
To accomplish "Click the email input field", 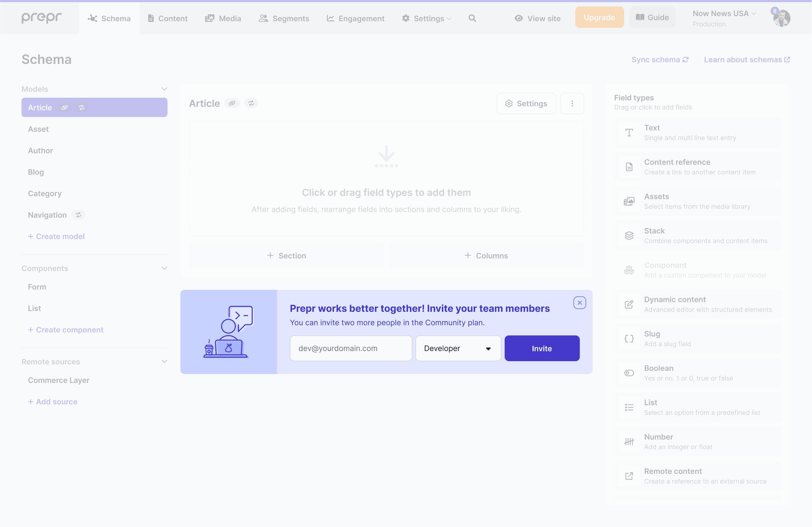I will (351, 348).
